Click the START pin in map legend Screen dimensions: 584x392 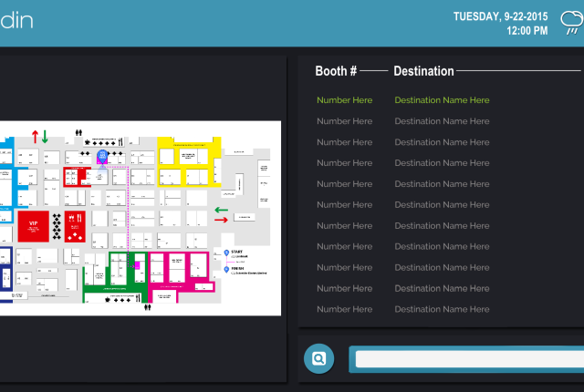(226, 252)
